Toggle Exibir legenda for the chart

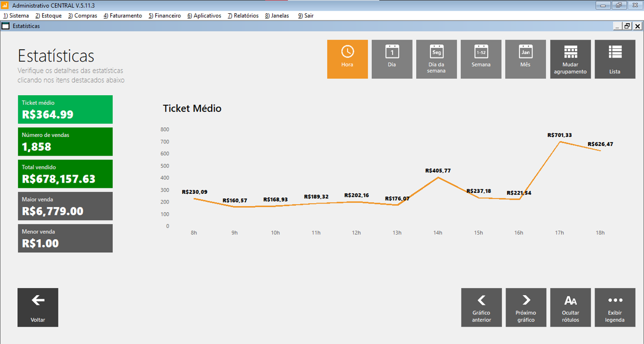pos(614,307)
